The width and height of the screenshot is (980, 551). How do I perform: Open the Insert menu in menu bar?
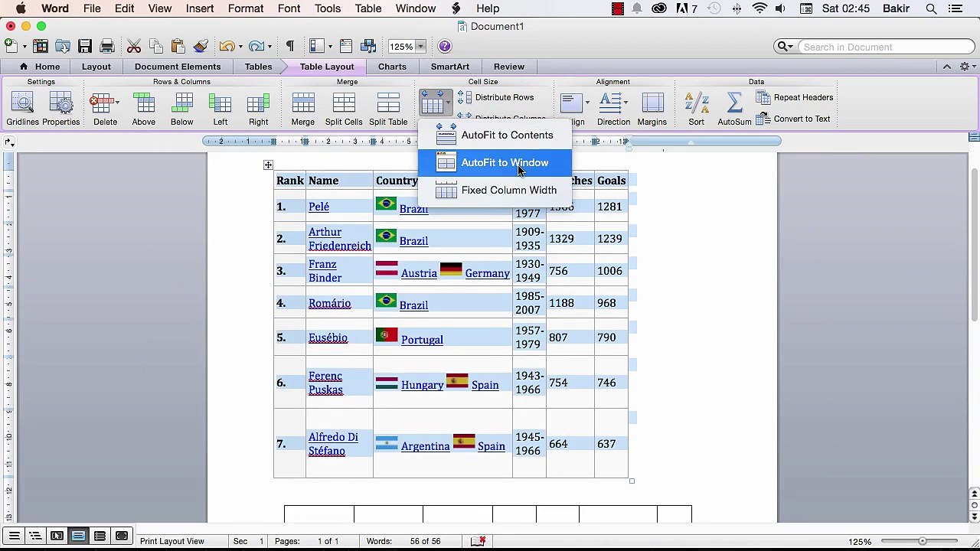pos(200,8)
